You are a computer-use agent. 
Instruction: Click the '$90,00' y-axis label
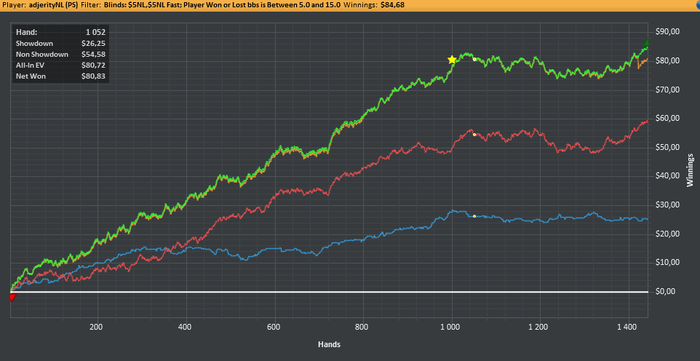click(667, 32)
